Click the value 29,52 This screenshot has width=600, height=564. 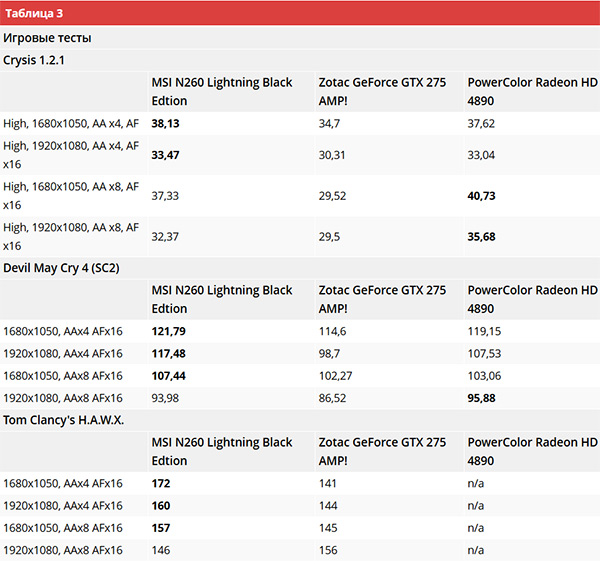coord(332,196)
